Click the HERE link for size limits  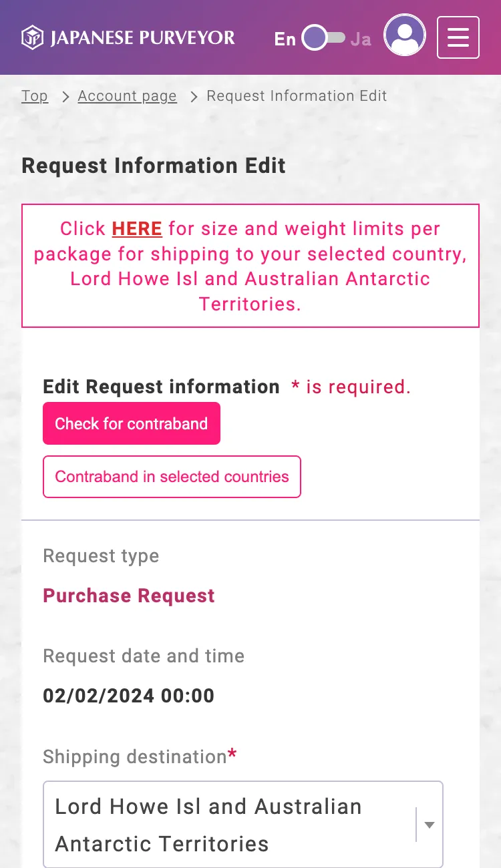click(x=137, y=229)
